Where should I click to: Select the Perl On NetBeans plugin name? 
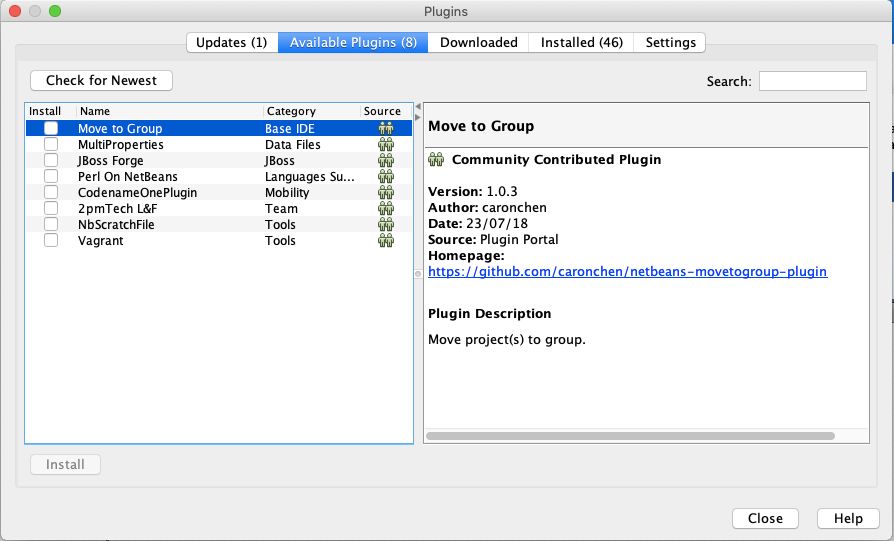(128, 177)
